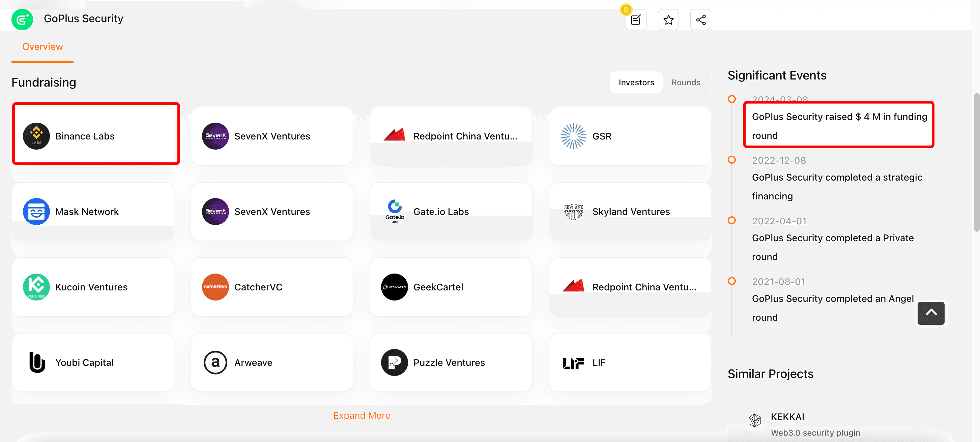Click the Puzzle Ventures logo

coord(395,362)
